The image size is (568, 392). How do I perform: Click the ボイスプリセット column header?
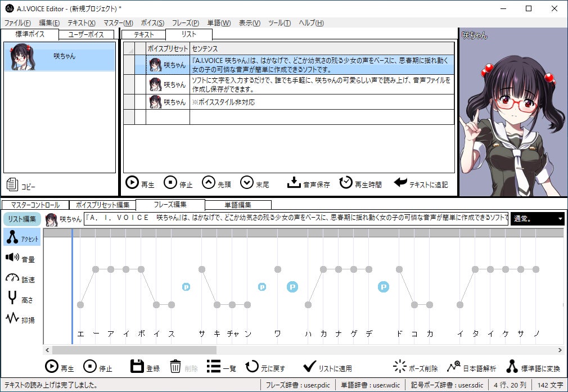coord(168,48)
